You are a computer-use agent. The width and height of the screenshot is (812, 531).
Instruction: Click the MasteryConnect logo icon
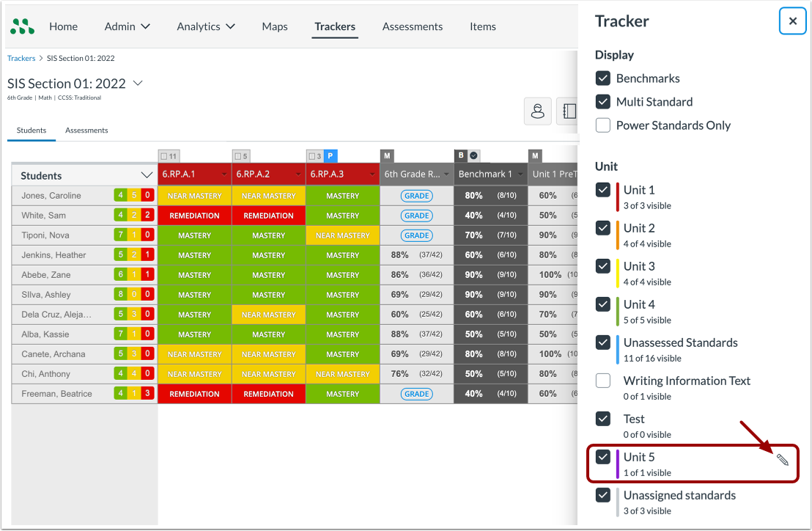click(x=23, y=26)
